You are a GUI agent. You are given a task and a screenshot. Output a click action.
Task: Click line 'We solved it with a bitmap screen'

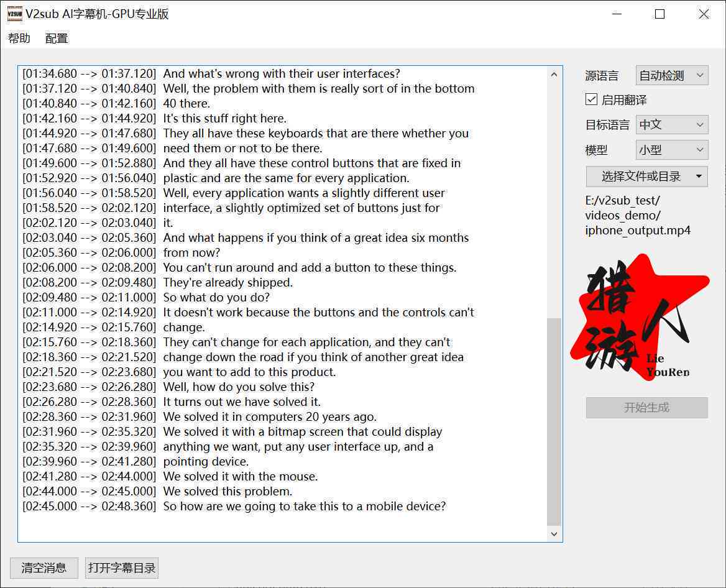[x=303, y=431]
